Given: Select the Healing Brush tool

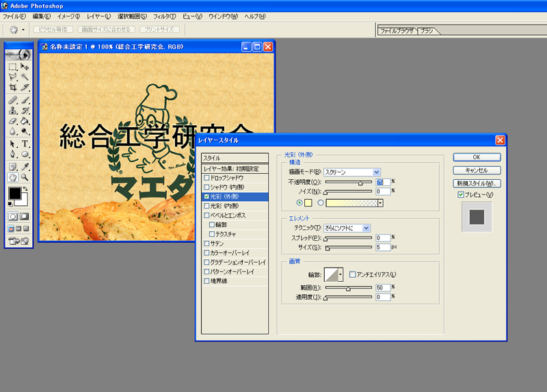Looking at the screenshot, I should (x=13, y=100).
